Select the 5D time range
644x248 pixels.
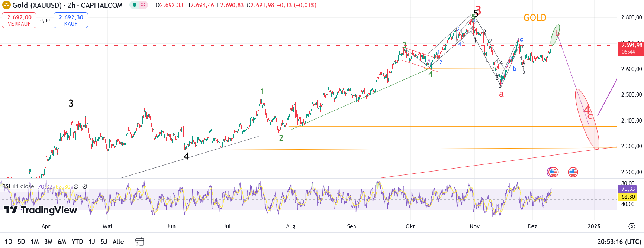click(22, 242)
